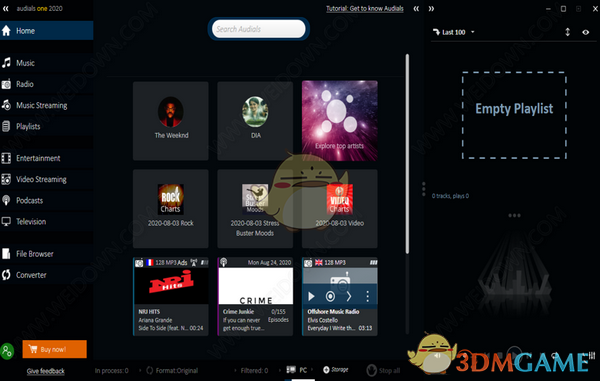Viewport: 600px width, 381px height.
Task: Click the Elvis Costello artist text
Action: point(323,320)
